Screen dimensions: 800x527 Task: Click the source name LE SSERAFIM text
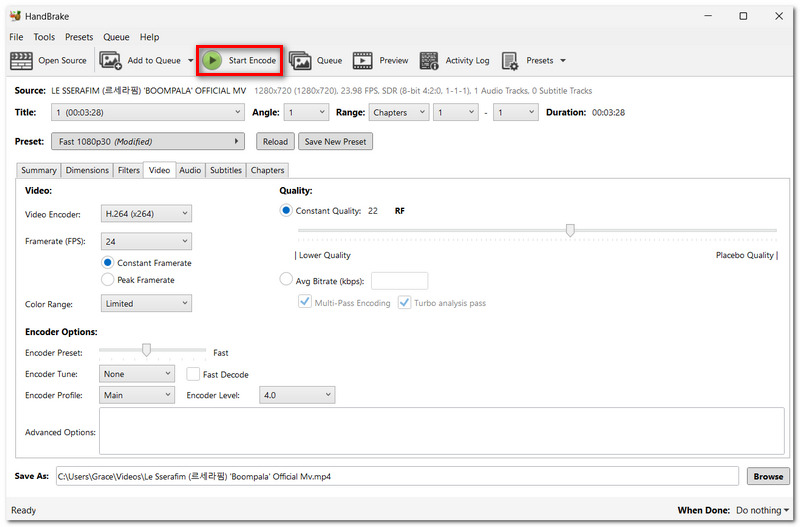point(148,90)
